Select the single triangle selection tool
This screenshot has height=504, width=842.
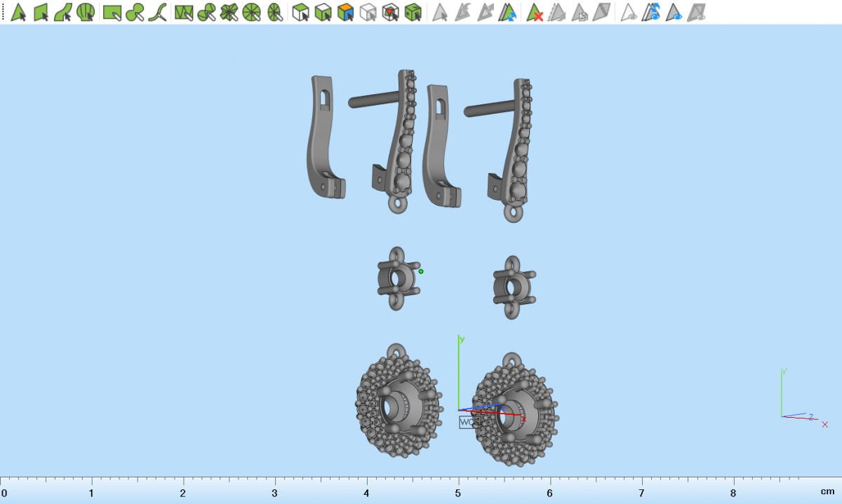click(18, 12)
